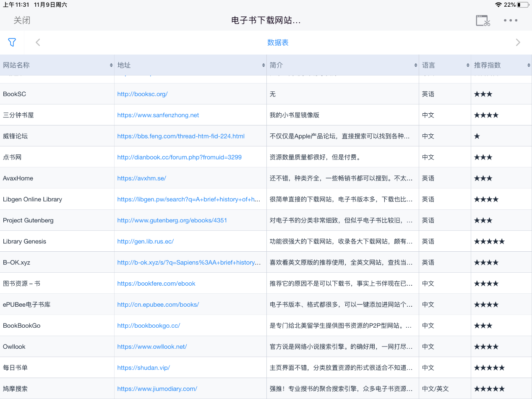Viewport: 532px width, 399px height.
Task: Select the Library Genesis cell
Action: pyautogui.click(x=57, y=241)
